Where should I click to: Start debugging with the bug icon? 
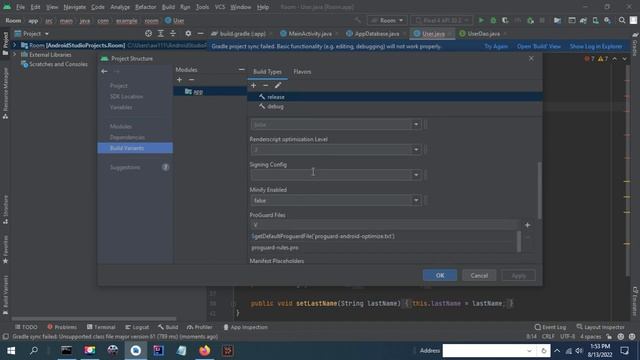click(x=493, y=20)
